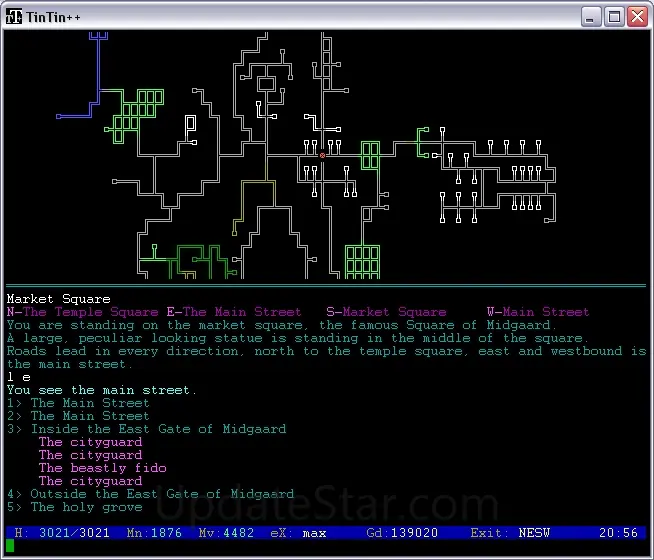The height and width of the screenshot is (560, 654).
Task: Click the red current-room marker on the map
Action: coord(322,155)
